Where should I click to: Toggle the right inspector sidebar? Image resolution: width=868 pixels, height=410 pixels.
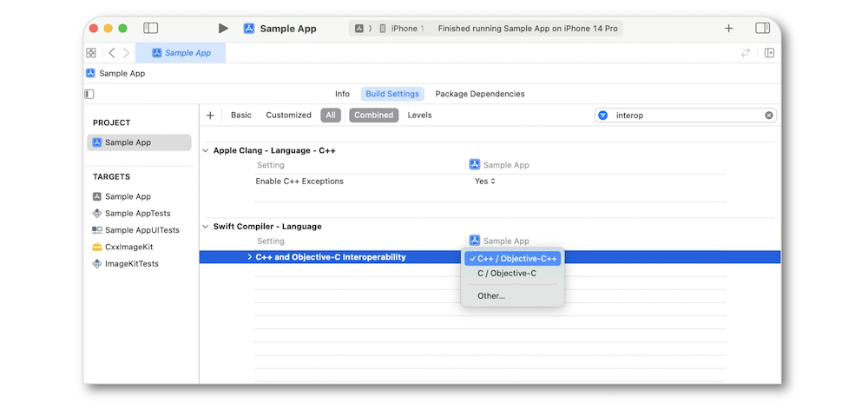coord(762,29)
